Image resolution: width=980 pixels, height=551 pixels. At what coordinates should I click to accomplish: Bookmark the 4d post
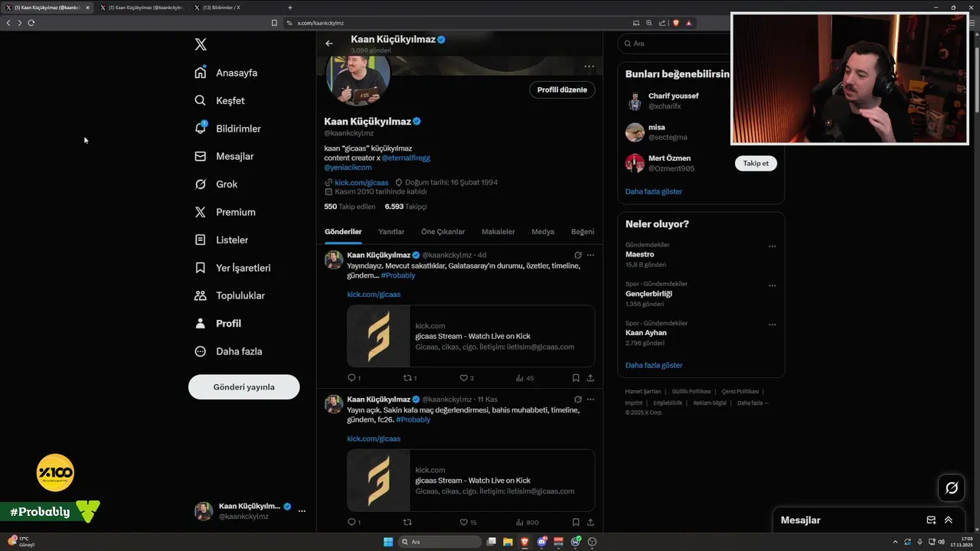pos(576,378)
